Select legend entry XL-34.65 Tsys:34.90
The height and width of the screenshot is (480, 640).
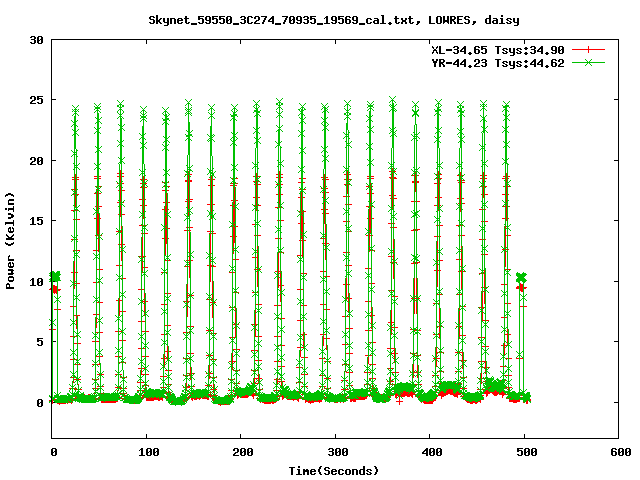pos(498,50)
